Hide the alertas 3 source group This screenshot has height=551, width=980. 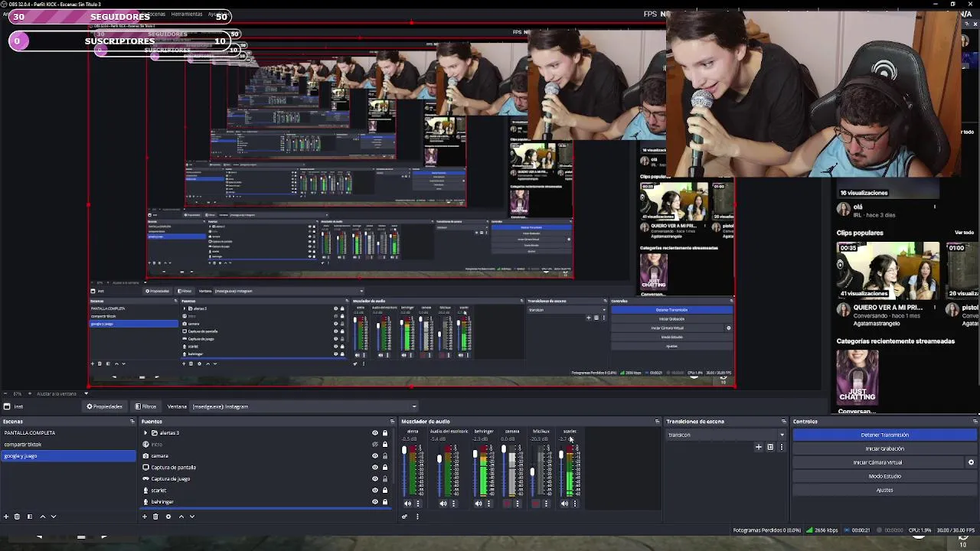point(375,433)
